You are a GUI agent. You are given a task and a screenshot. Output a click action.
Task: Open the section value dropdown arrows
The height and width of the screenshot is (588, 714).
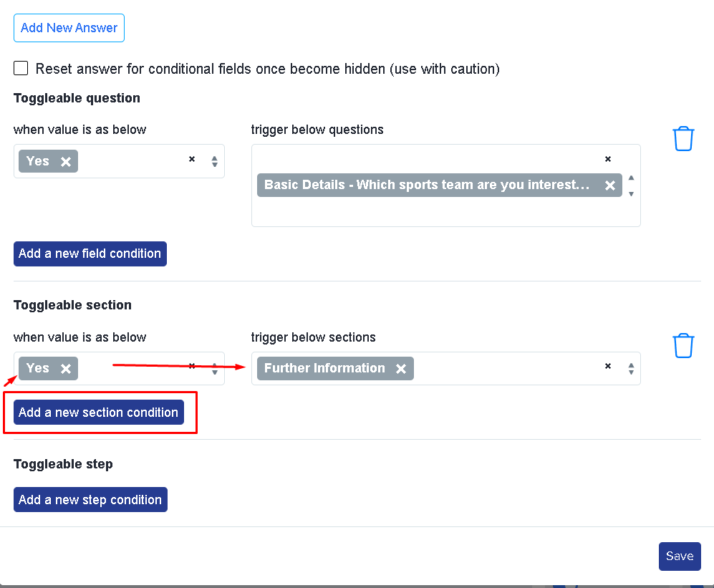214,369
